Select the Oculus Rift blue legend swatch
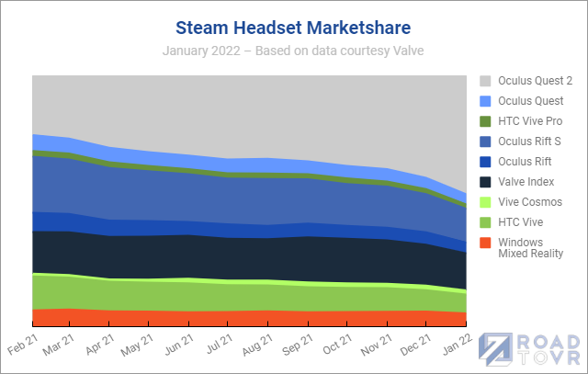 485,162
